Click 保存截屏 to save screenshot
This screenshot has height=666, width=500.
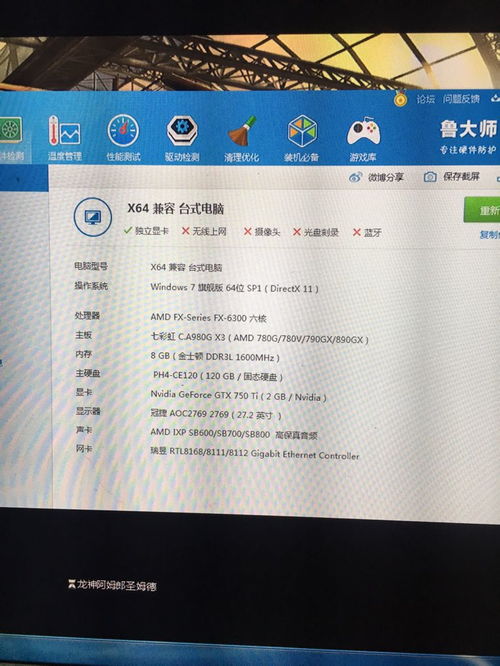tap(452, 177)
